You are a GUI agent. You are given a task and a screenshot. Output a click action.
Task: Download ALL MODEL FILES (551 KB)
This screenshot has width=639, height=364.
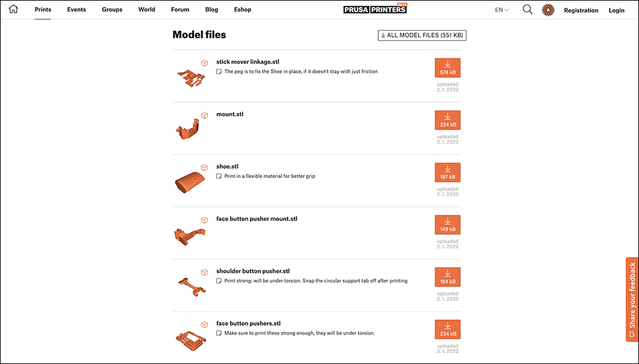[422, 35]
